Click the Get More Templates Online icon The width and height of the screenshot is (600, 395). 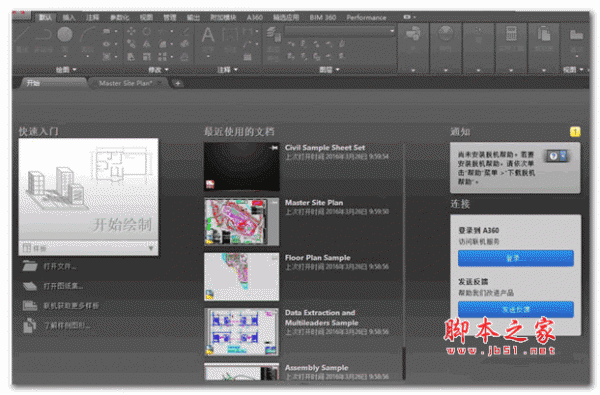29,305
